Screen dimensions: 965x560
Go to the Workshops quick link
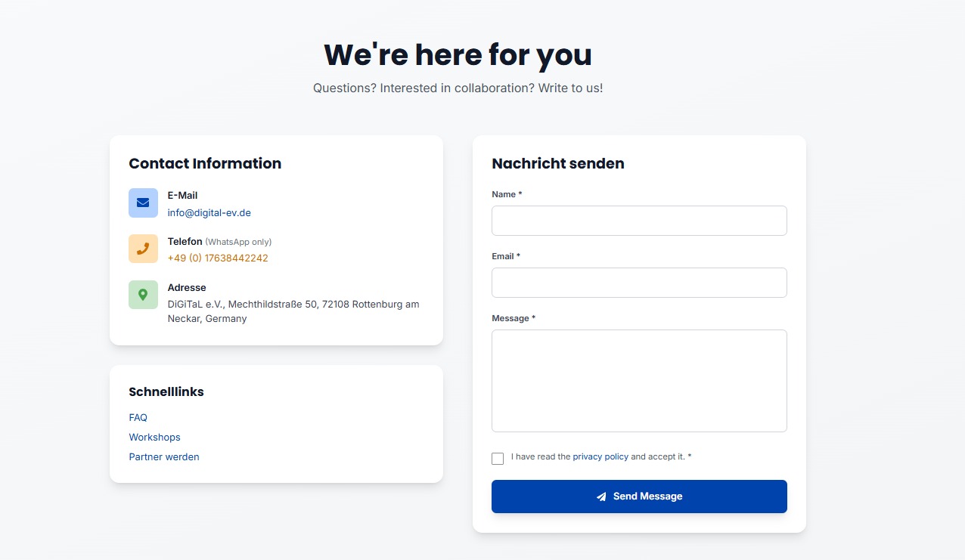[x=155, y=438]
